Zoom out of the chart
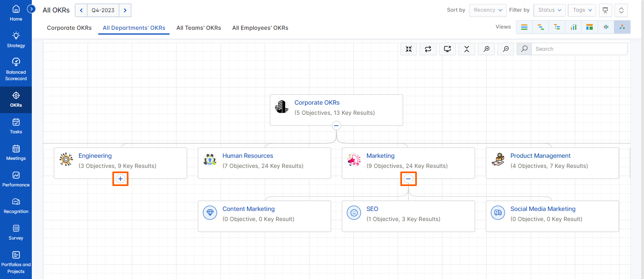Screen dimensions: 644x279 coord(506,49)
